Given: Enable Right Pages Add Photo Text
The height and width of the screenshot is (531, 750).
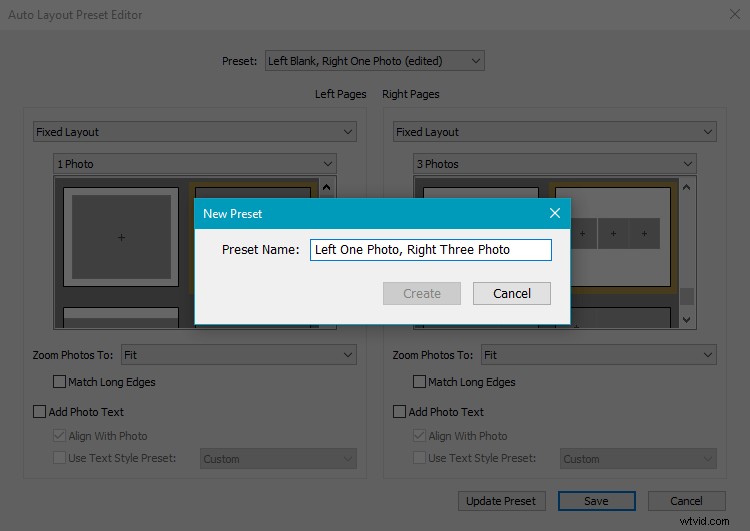Looking at the screenshot, I should 399,411.
